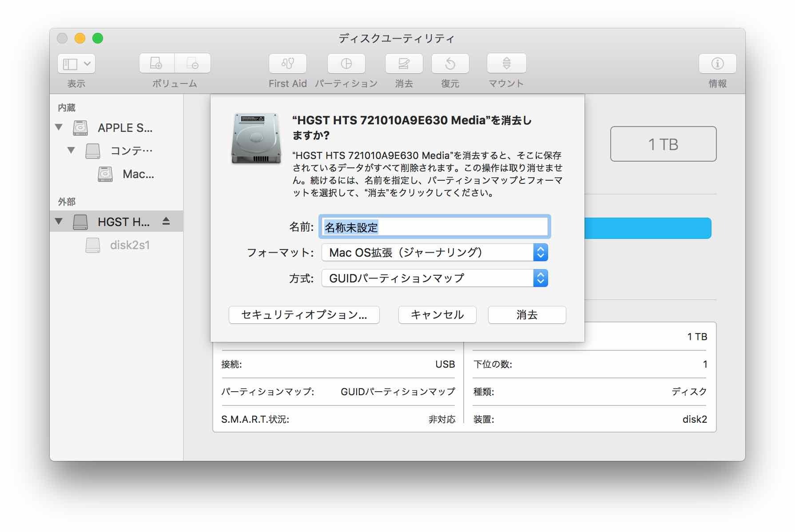
Task: Select the HGST H... external disk
Action: [x=116, y=221]
